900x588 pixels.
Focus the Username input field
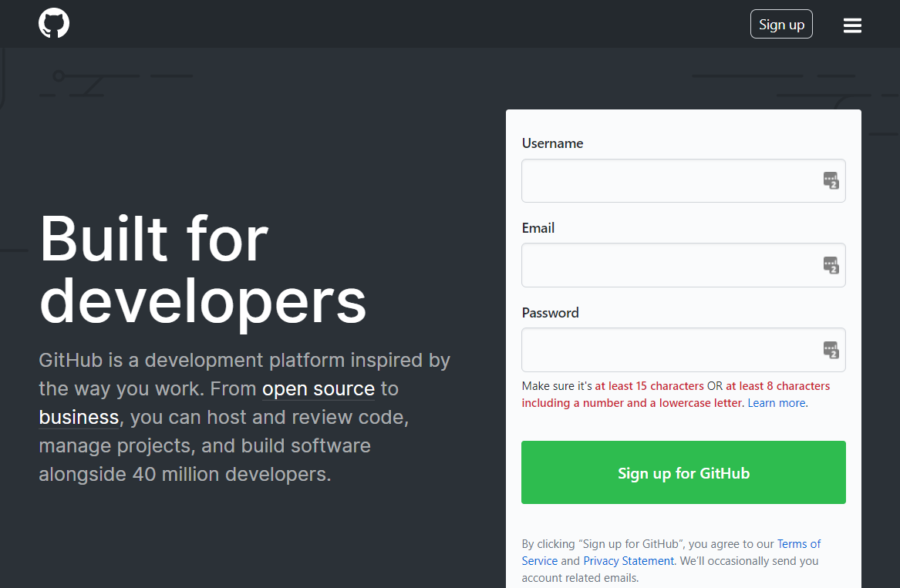683,180
